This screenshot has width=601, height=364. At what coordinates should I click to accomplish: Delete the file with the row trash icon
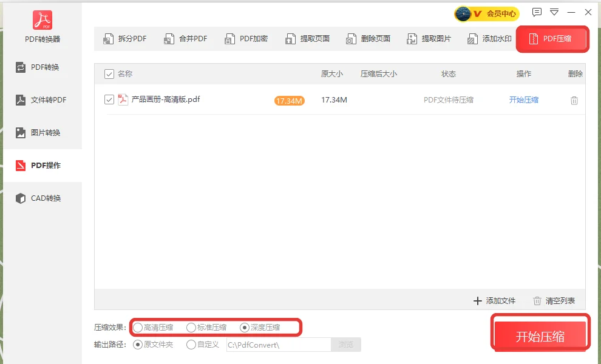point(574,100)
